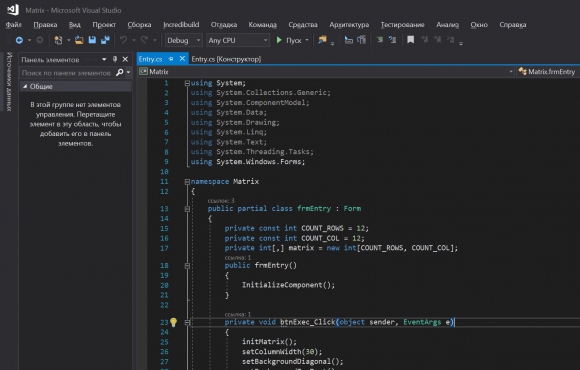Start debugging with Пуск button

point(292,40)
